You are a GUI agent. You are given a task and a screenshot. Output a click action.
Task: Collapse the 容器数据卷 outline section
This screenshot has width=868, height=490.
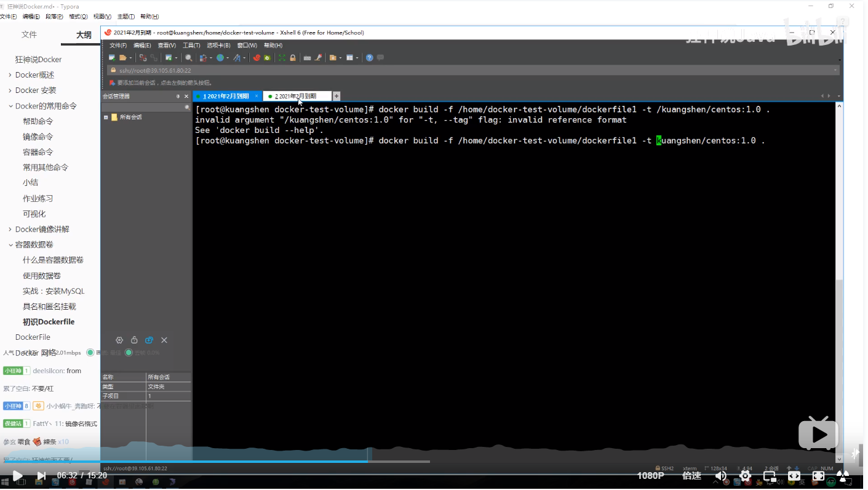[10, 244]
